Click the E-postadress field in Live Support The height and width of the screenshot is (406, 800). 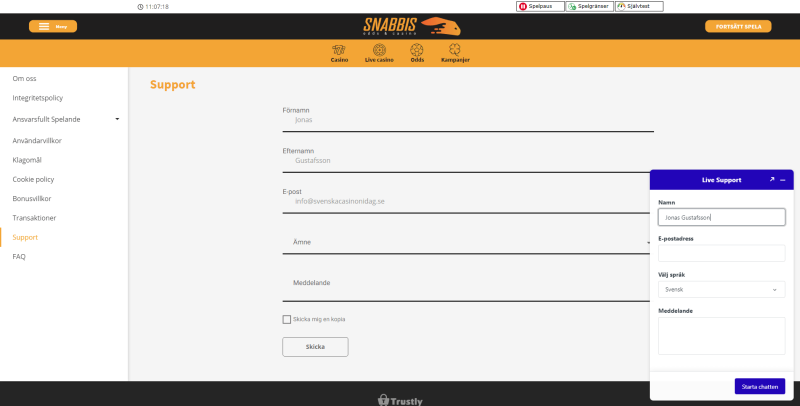point(721,253)
